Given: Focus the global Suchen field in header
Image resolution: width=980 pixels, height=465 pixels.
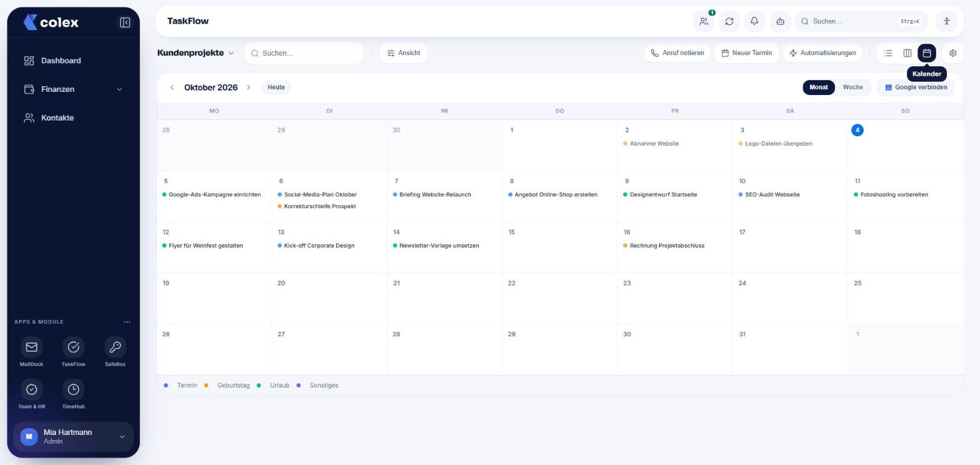Looking at the screenshot, I should pos(861,21).
